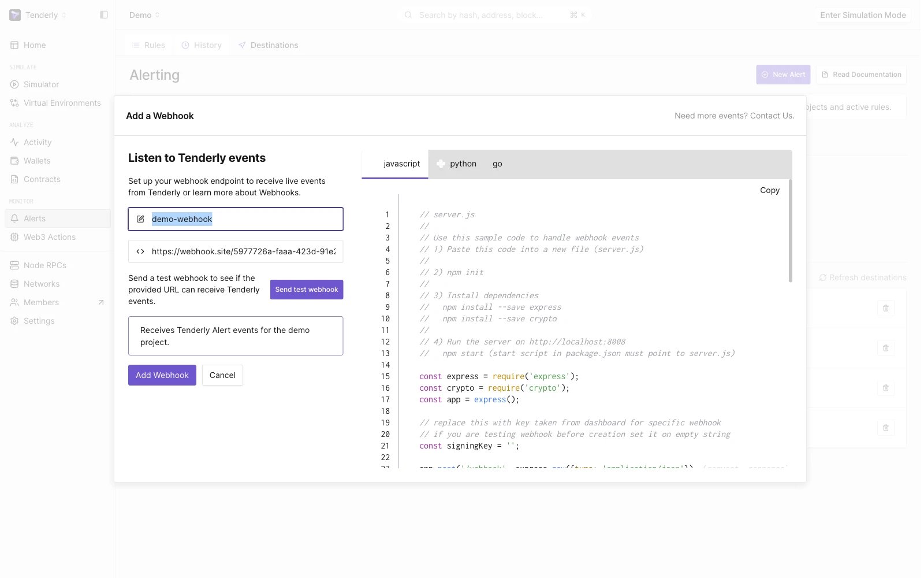This screenshot has height=578, width=924.
Task: Click the Tenderly logo icon
Action: [15, 15]
